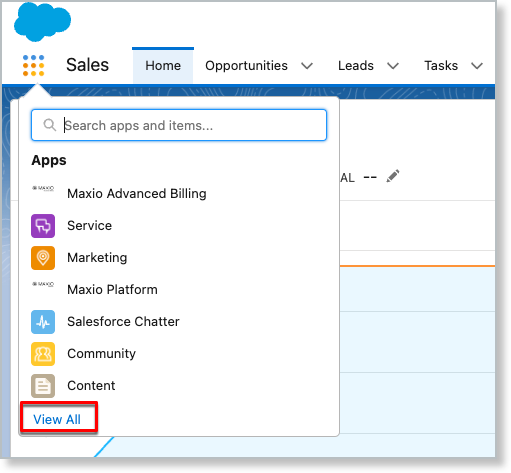Click the Community app icon

click(x=43, y=354)
